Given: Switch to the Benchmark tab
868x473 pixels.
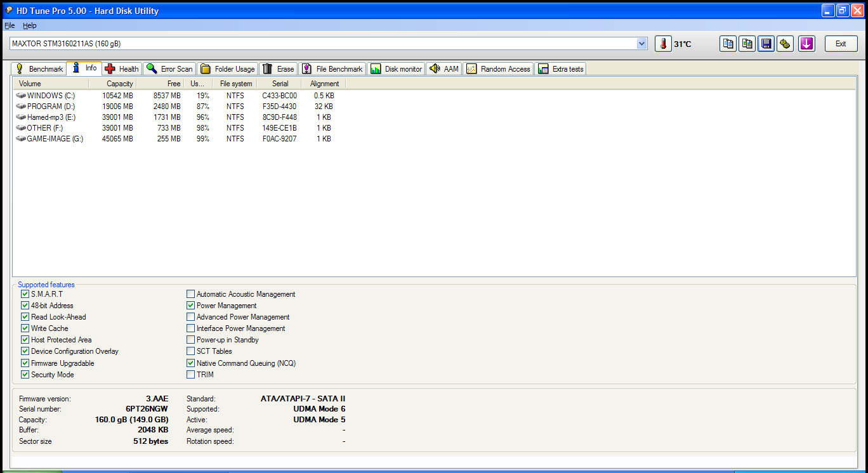Looking at the screenshot, I should 39,68.
